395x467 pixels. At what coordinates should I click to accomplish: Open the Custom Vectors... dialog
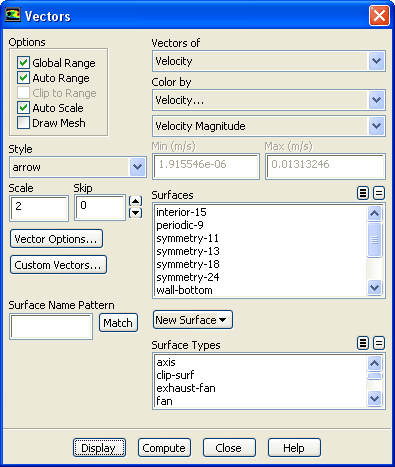58,265
